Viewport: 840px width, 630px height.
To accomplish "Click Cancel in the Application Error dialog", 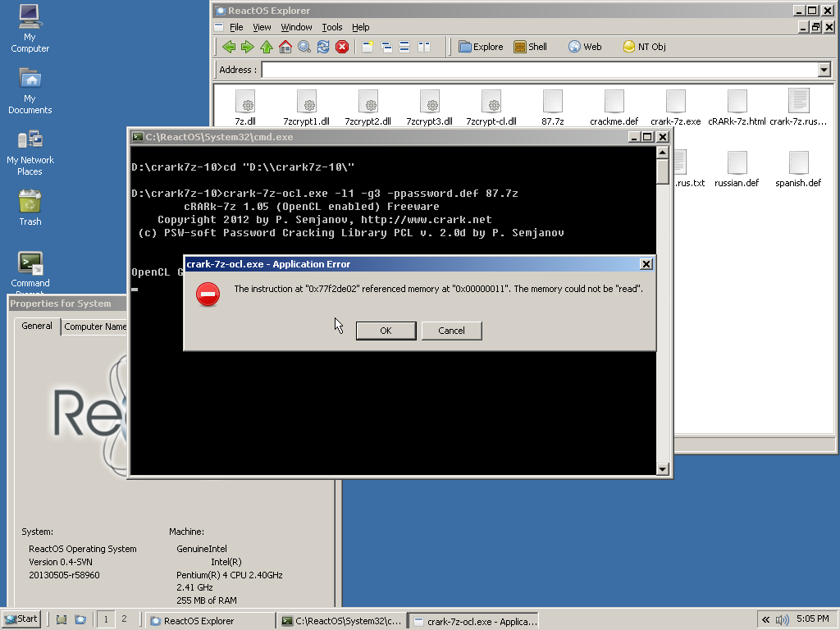I will pos(452,331).
